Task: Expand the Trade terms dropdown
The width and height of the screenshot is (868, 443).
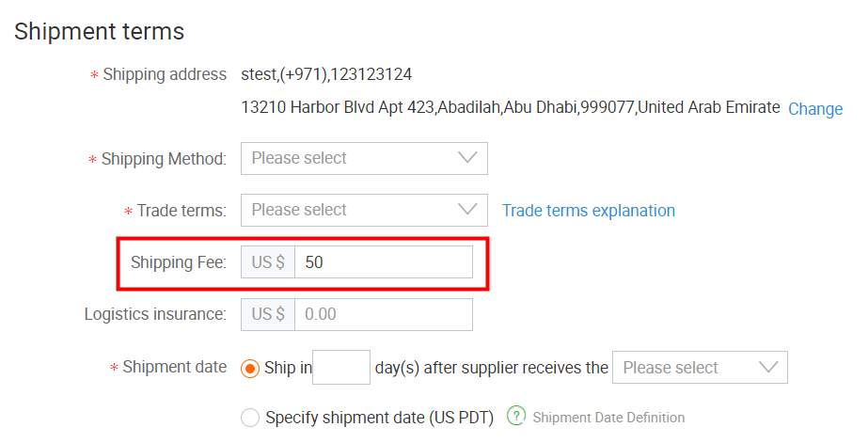Action: tap(364, 210)
